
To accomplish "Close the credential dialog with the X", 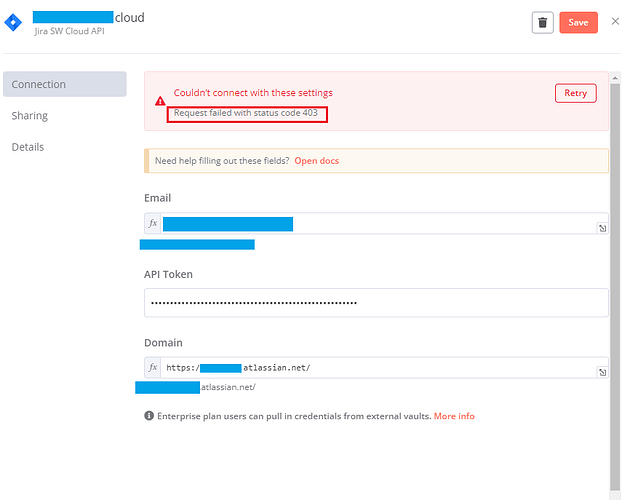I will point(615,21).
